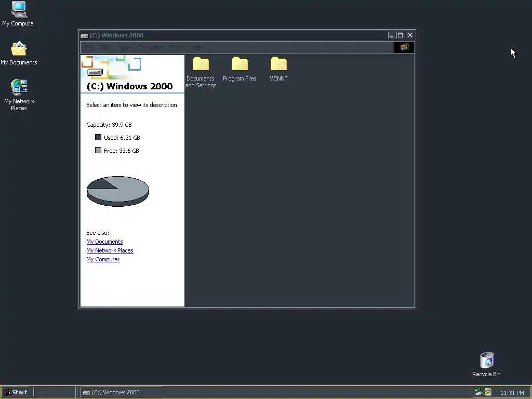The height and width of the screenshot is (399, 532).
Task: Open the Edit menu
Action: [x=105, y=47]
